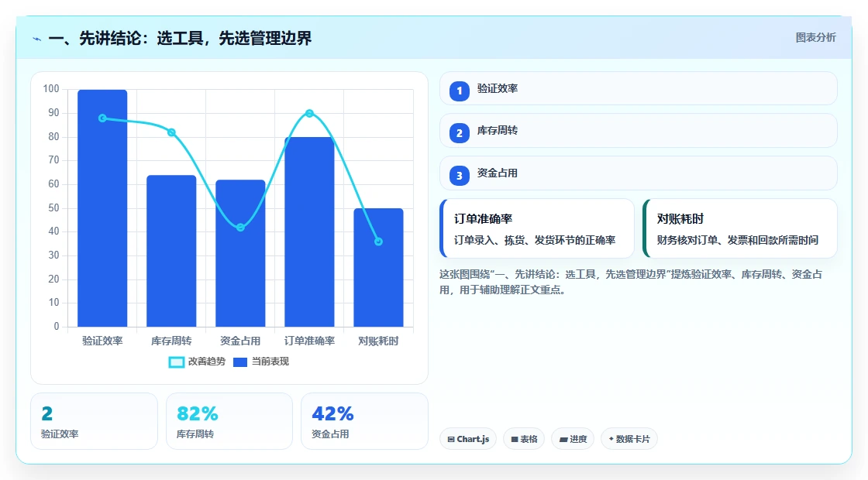
Task: Click numbered badge 1 for 验证效率
Action: tap(459, 91)
